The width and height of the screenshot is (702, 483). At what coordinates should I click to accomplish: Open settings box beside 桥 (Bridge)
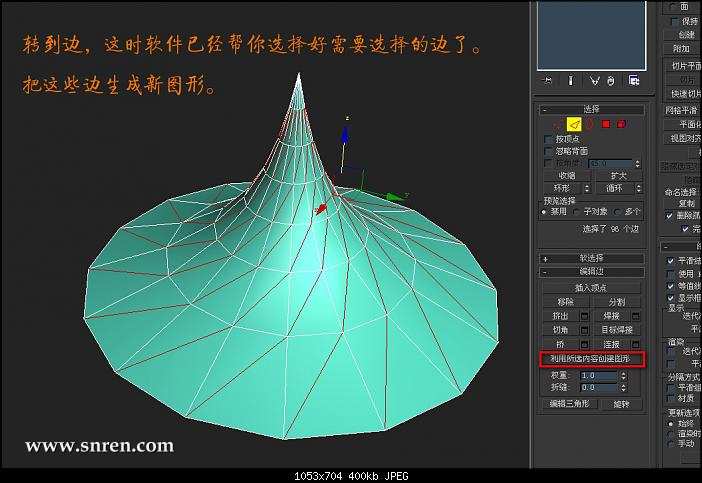tap(584, 345)
